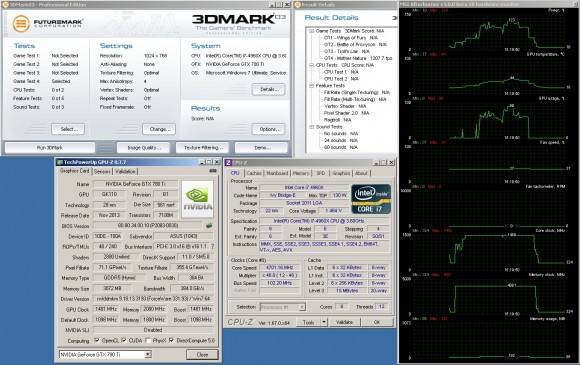Toggle the PhysX checkbox
The height and width of the screenshot is (365, 580).
[x=148, y=340]
